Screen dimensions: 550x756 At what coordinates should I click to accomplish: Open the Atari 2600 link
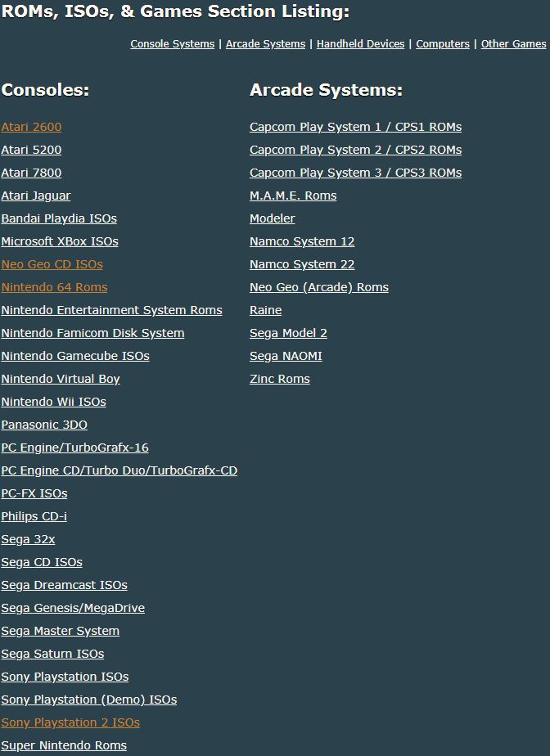[x=31, y=127]
